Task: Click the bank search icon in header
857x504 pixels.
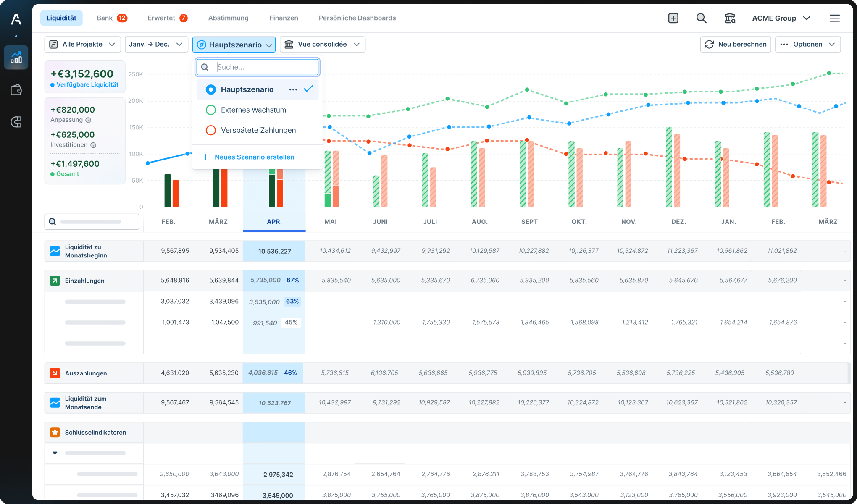Action: click(x=730, y=18)
